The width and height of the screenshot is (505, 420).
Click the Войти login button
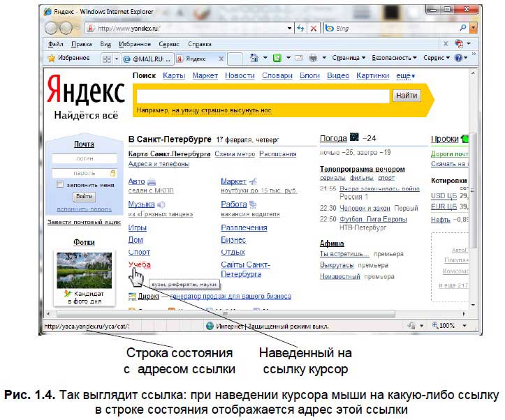(84, 197)
